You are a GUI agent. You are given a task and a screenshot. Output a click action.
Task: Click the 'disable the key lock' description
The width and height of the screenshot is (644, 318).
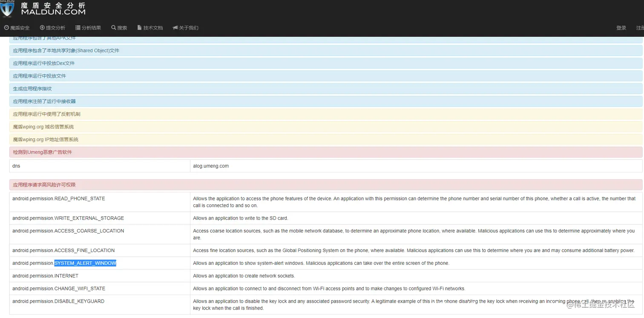[414, 304]
